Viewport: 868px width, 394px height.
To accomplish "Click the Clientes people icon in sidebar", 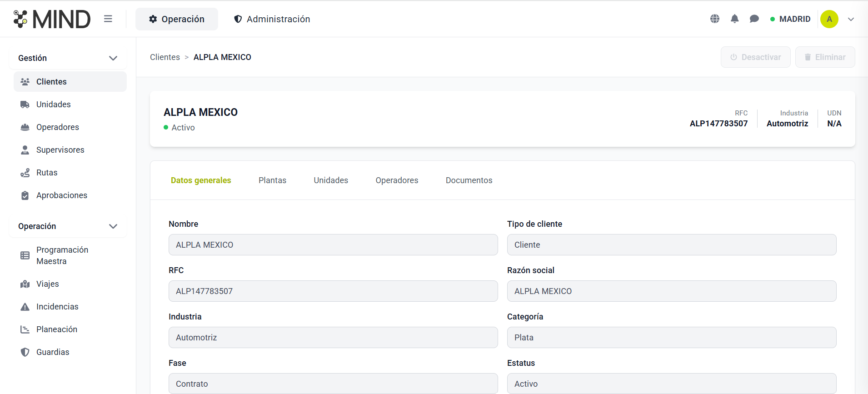I will pos(25,82).
